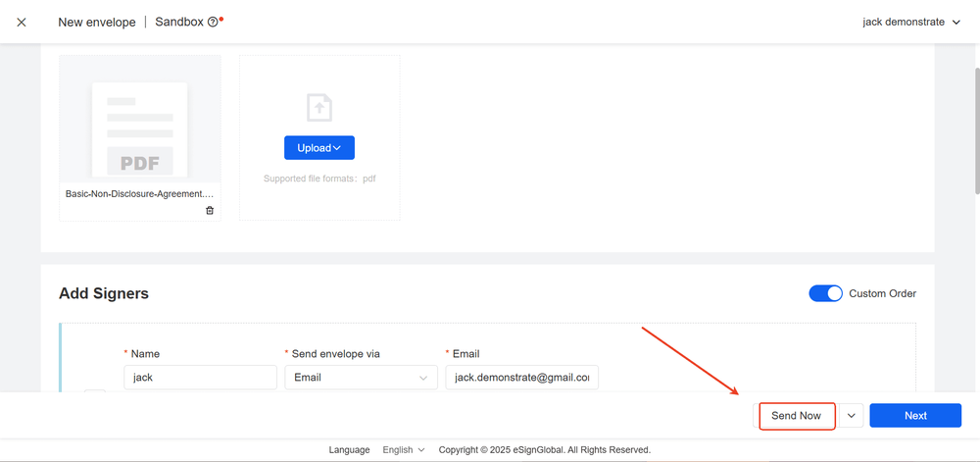Click the signer Name input field
This screenshot has width=980, height=462.
(x=200, y=377)
